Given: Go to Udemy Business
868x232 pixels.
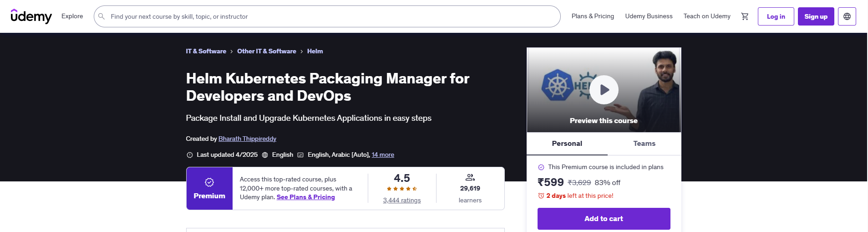Looking at the screenshot, I should [649, 16].
